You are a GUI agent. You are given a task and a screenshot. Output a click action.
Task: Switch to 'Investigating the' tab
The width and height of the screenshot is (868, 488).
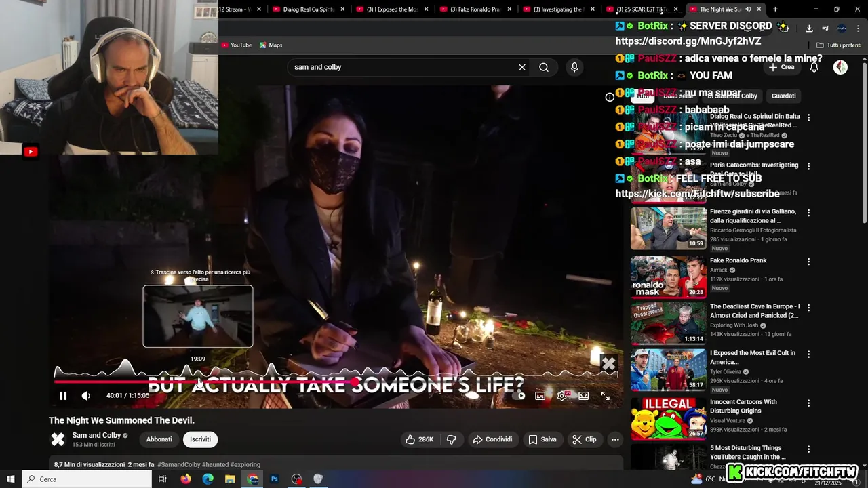(x=557, y=9)
